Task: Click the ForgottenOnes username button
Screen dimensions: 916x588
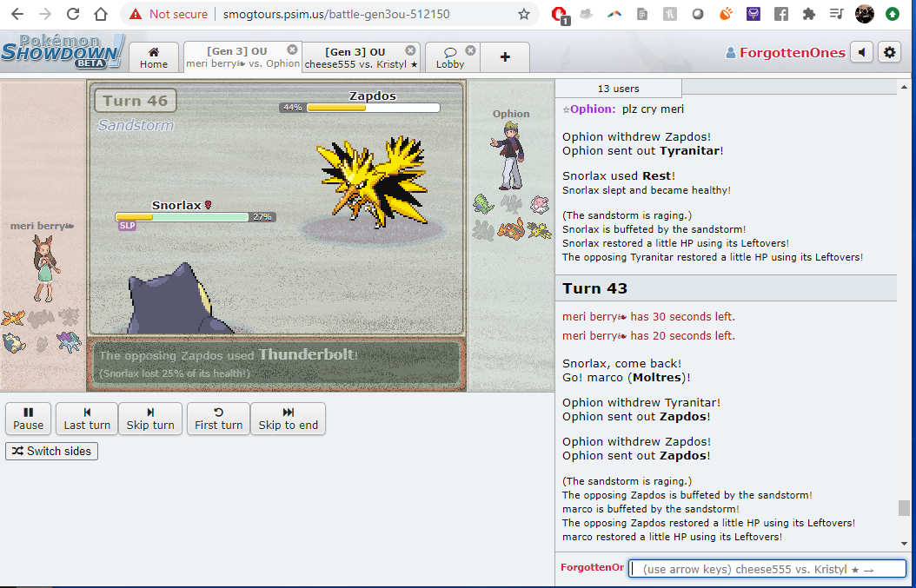Action: [x=785, y=53]
